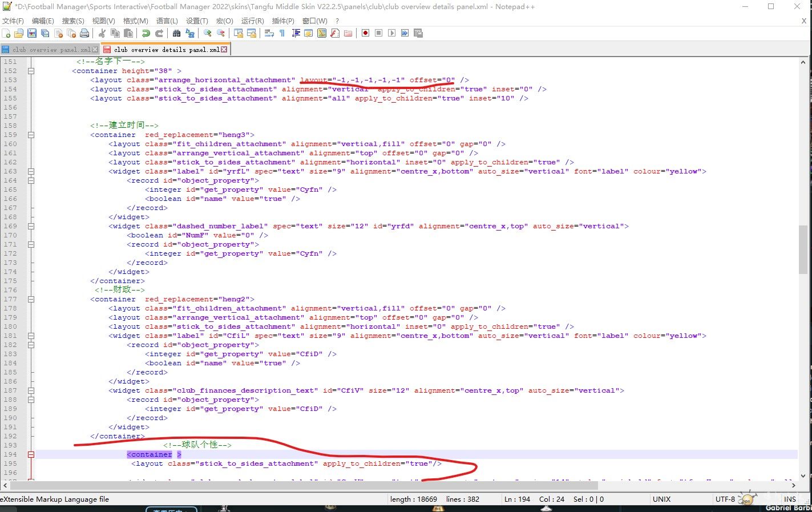Open Find with the binoculars icon
Viewport: 812px width, 512px height.
pyautogui.click(x=176, y=33)
